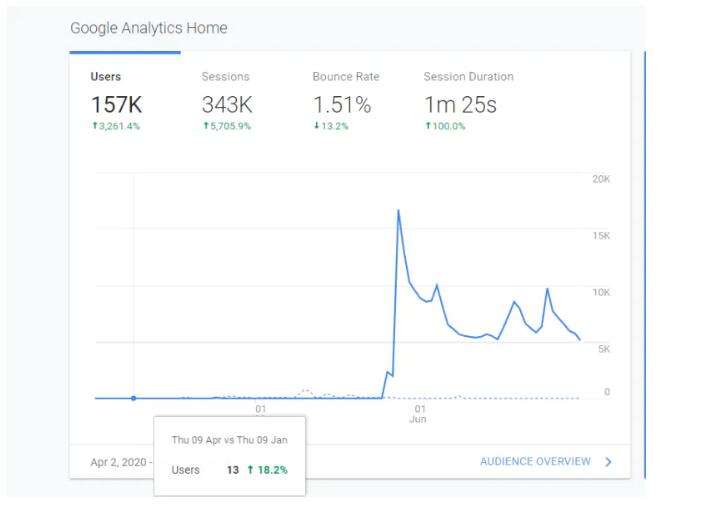Image resolution: width=707 pixels, height=515 pixels.
Task: Click the 13.2% bounce rate change indicator
Action: point(331,126)
